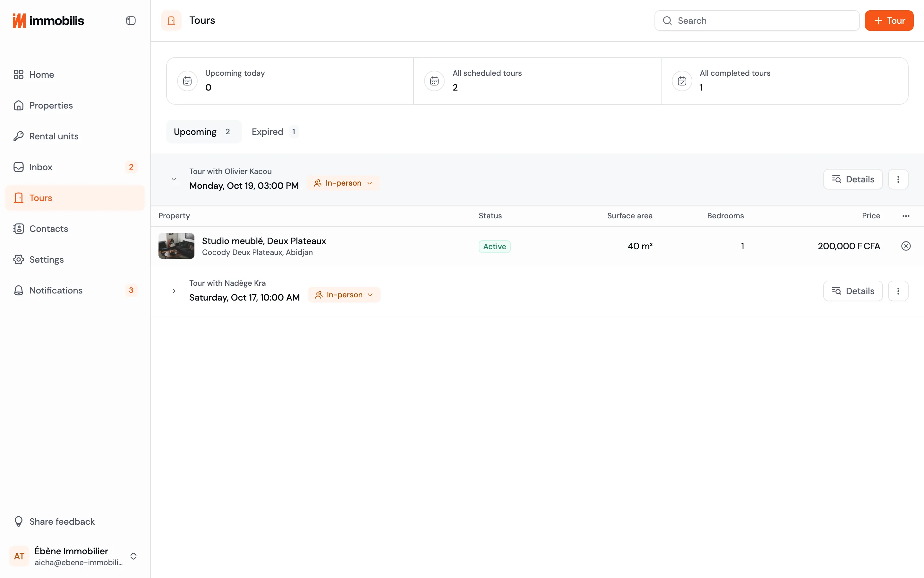Click the Active status badge

494,247
